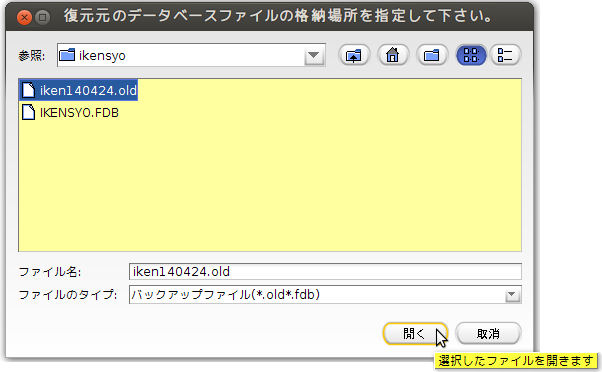Click the 開く (open) button

pyautogui.click(x=415, y=334)
